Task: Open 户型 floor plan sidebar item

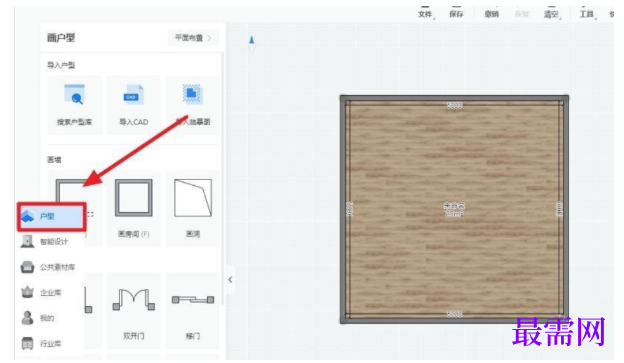Action: point(51,217)
